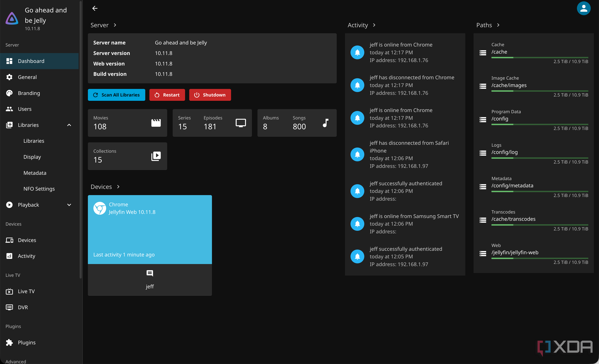Open the Activity section header
Screen dimensions: 599x364
click(362, 25)
